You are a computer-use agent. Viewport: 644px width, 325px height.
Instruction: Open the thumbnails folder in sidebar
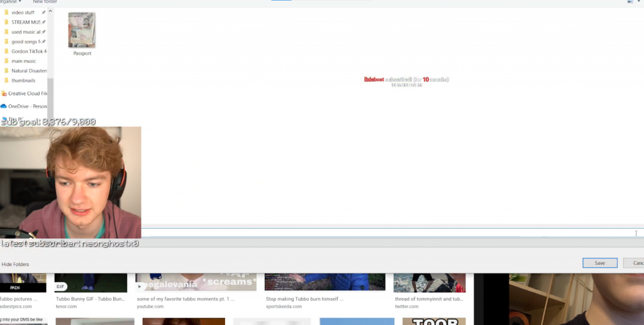[x=23, y=80]
